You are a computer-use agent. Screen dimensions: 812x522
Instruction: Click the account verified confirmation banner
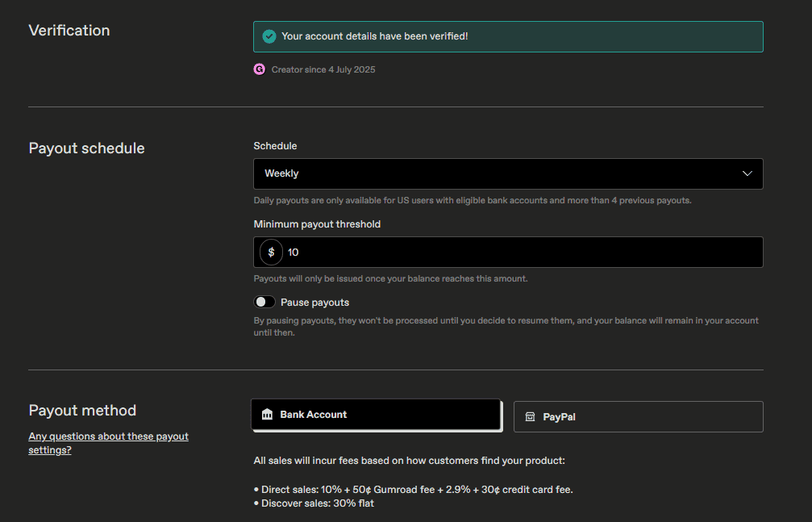pyautogui.click(x=508, y=36)
